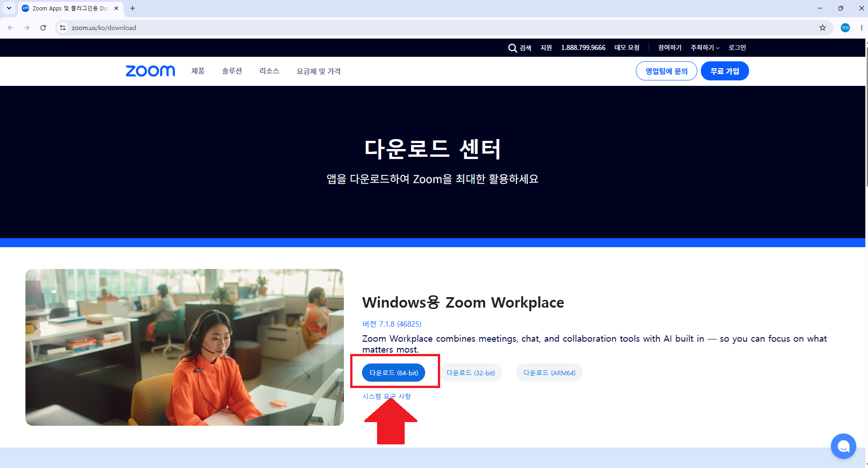This screenshot has width=868, height=468.
Task: Close the Zoom Apps tab
Action: pyautogui.click(x=116, y=8)
